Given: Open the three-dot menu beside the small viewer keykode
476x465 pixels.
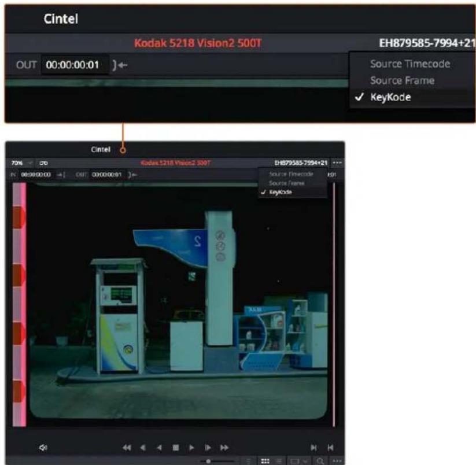Looking at the screenshot, I should pyautogui.click(x=337, y=163).
